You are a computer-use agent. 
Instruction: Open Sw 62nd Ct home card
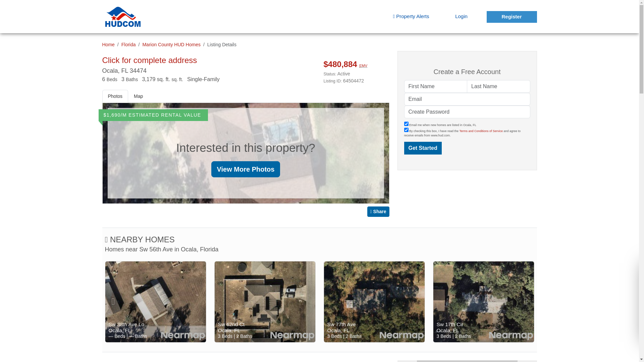(265, 302)
